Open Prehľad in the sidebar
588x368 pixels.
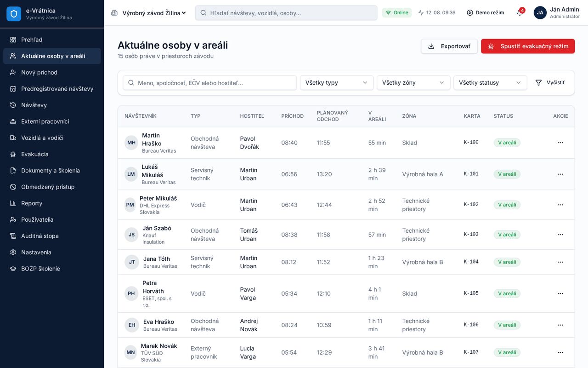click(x=52, y=40)
